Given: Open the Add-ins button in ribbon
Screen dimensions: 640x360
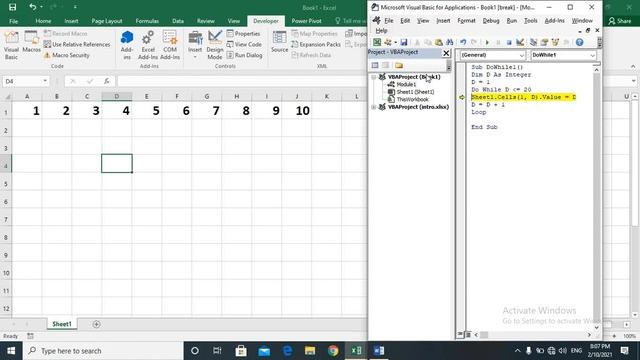Looking at the screenshot, I should tap(127, 45).
